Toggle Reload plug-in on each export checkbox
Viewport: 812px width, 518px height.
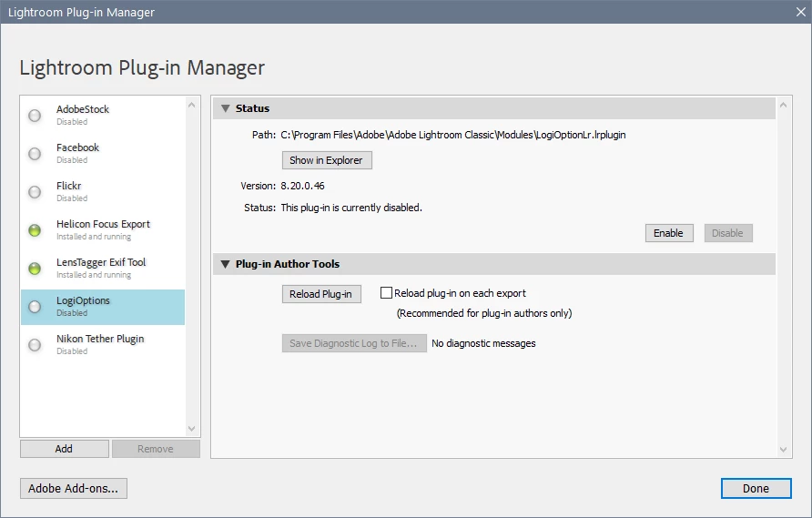[386, 292]
